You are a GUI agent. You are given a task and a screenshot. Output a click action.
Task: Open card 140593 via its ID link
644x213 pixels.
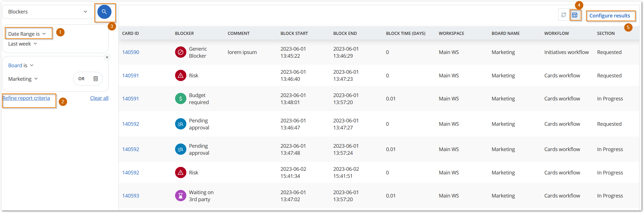point(130,196)
